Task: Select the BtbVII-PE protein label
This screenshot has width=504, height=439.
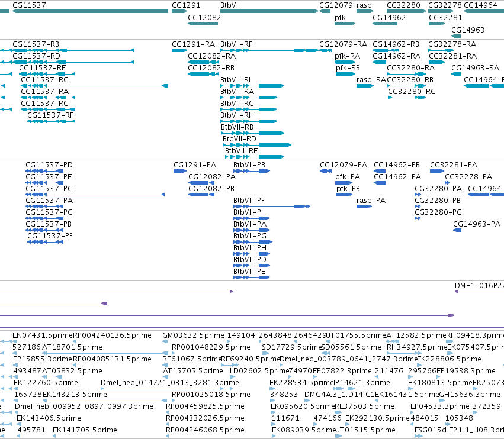Action: (x=249, y=272)
